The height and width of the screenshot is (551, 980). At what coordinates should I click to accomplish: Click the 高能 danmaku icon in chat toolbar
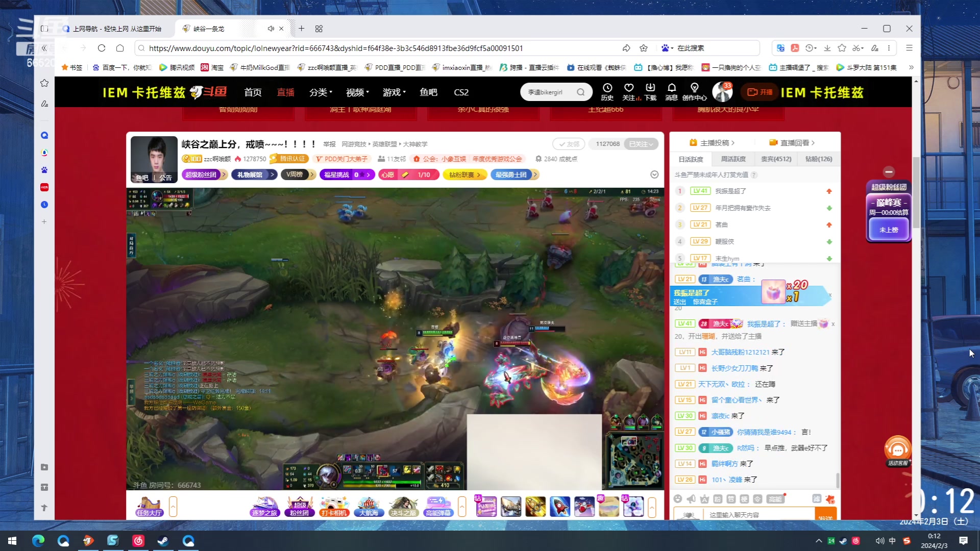(775, 499)
